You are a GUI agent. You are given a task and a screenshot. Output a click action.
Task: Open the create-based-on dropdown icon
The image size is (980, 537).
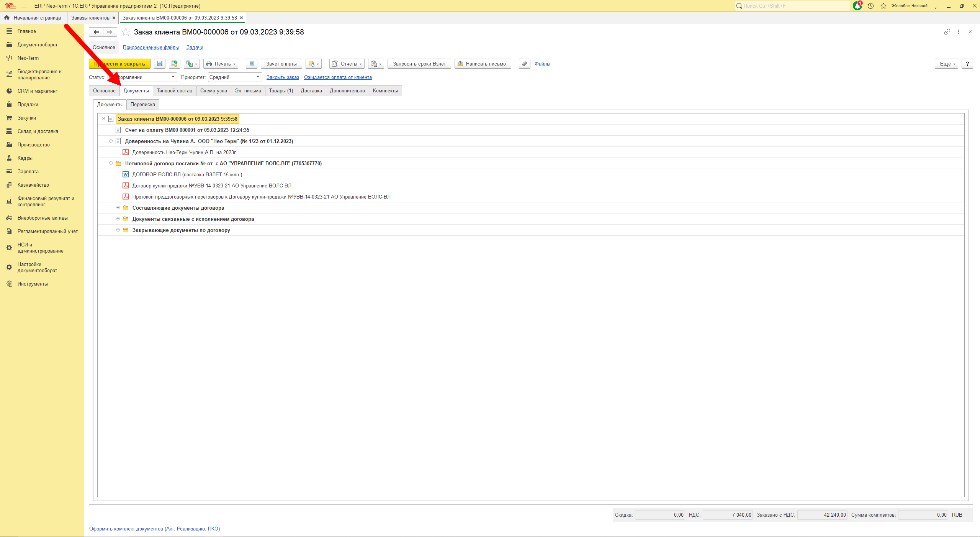click(x=191, y=64)
